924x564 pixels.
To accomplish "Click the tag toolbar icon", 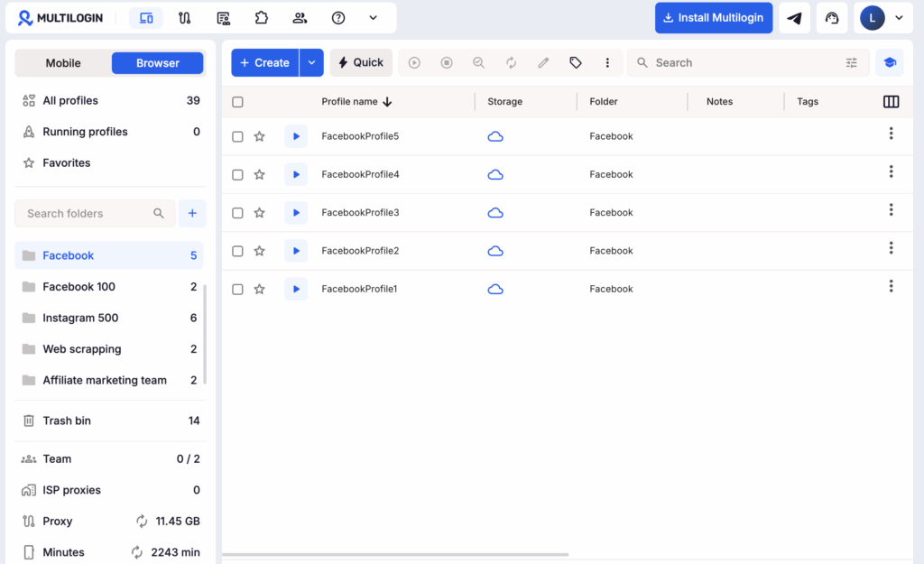I will click(576, 62).
